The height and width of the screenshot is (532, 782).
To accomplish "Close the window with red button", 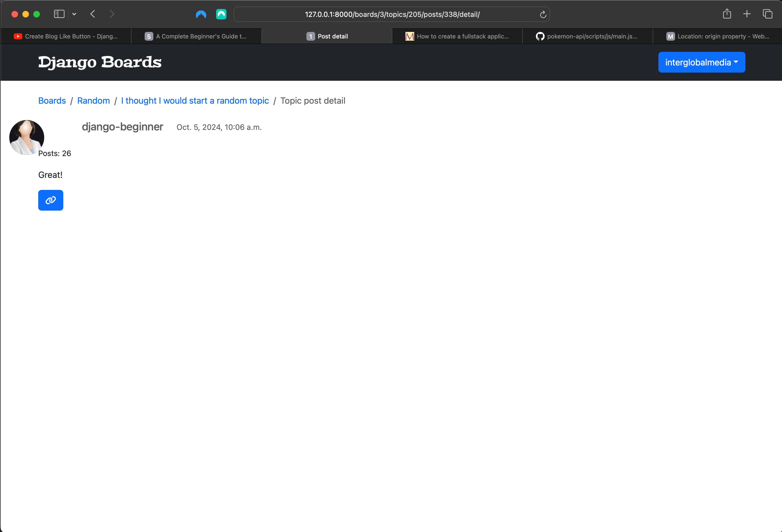I will [x=14, y=14].
